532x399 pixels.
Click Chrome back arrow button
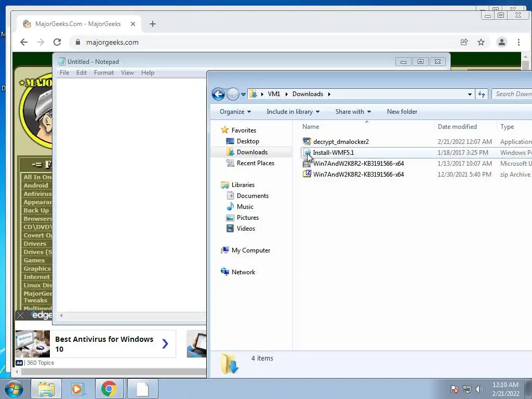click(23, 42)
